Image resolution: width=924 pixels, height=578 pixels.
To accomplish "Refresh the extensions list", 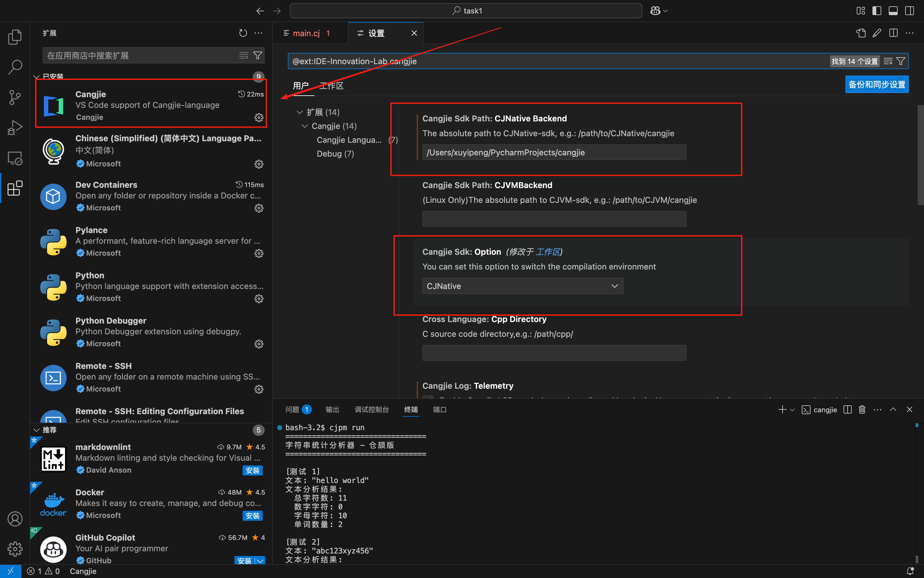I will tap(243, 33).
